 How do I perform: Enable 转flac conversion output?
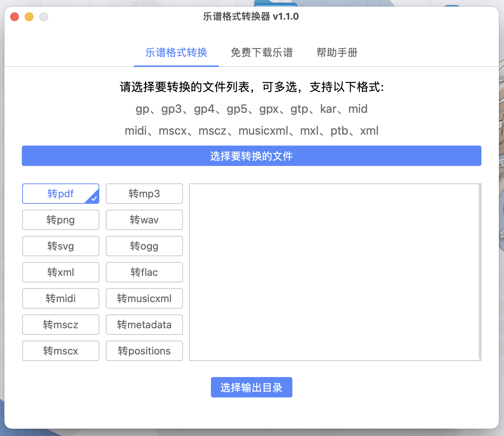pyautogui.click(x=144, y=272)
